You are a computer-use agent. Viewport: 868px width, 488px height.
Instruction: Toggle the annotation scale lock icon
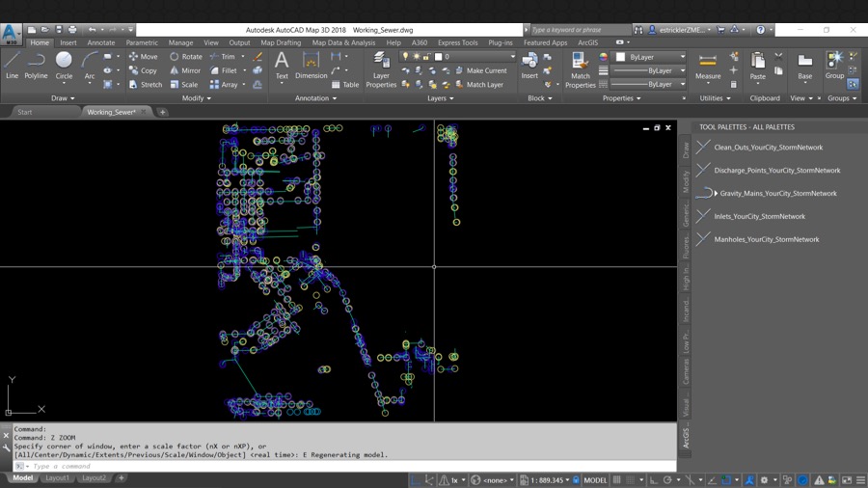[x=576, y=479]
